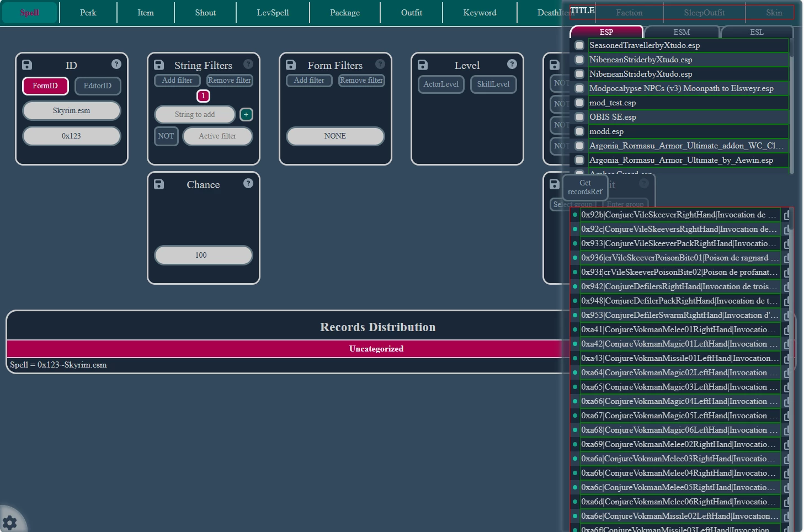Select the ESP plugin list tab
This screenshot has height=532, width=809.
[x=606, y=32]
